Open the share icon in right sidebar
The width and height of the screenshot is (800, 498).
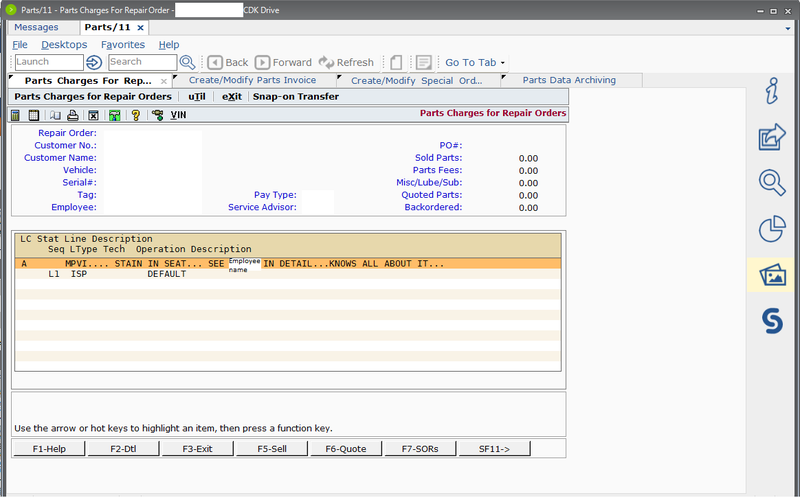click(x=772, y=137)
